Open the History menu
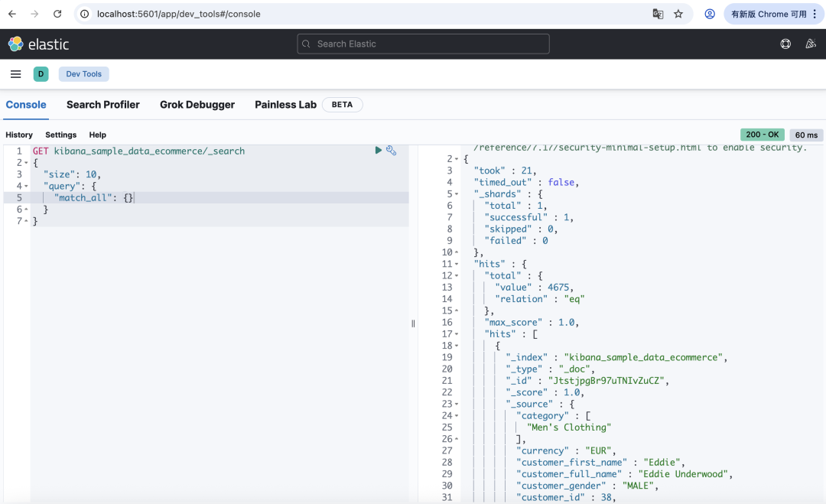 (19, 135)
